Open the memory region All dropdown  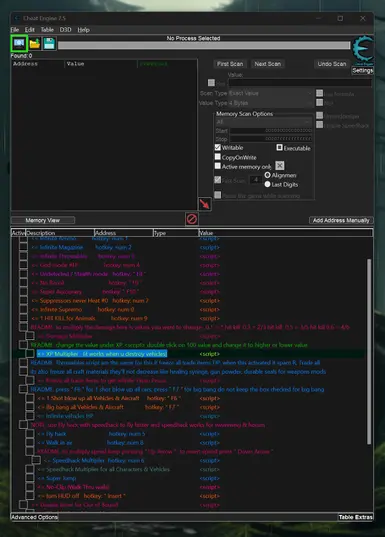(x=263, y=122)
